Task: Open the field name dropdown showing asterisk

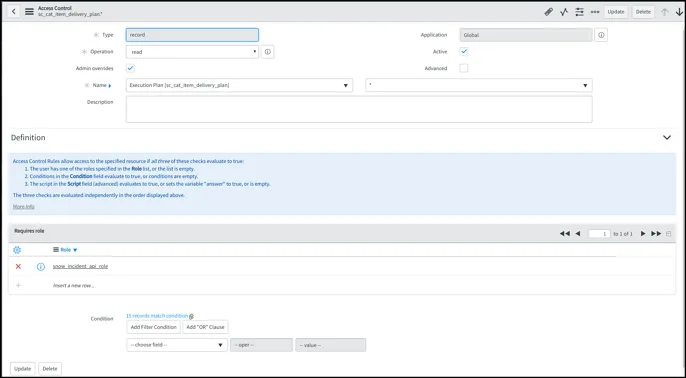Action: coord(479,85)
